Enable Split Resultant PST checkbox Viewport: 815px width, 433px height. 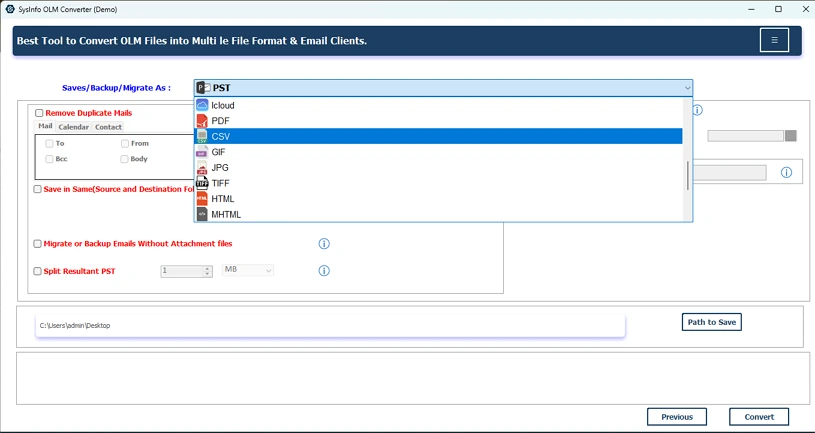37,271
